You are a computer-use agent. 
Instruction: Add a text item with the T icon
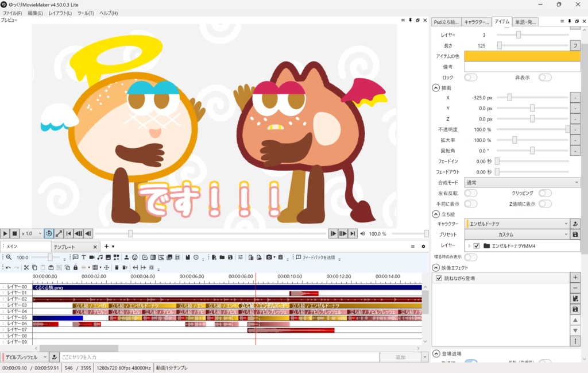click(84, 257)
